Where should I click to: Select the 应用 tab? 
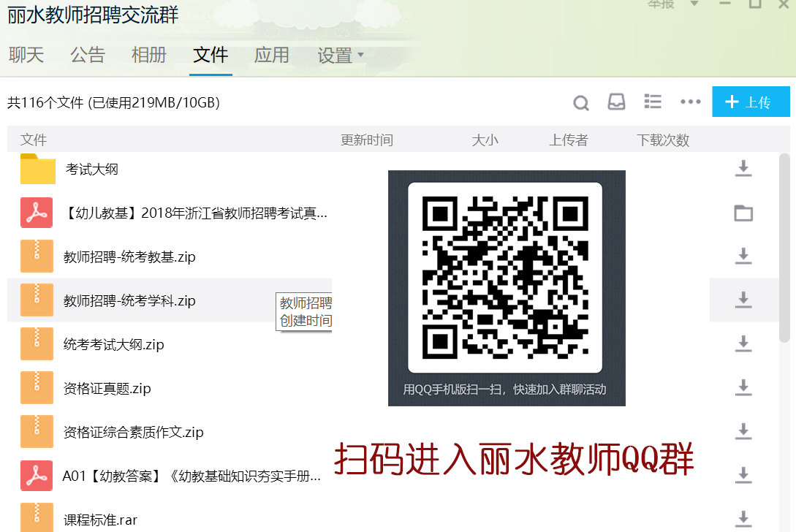pyautogui.click(x=272, y=55)
